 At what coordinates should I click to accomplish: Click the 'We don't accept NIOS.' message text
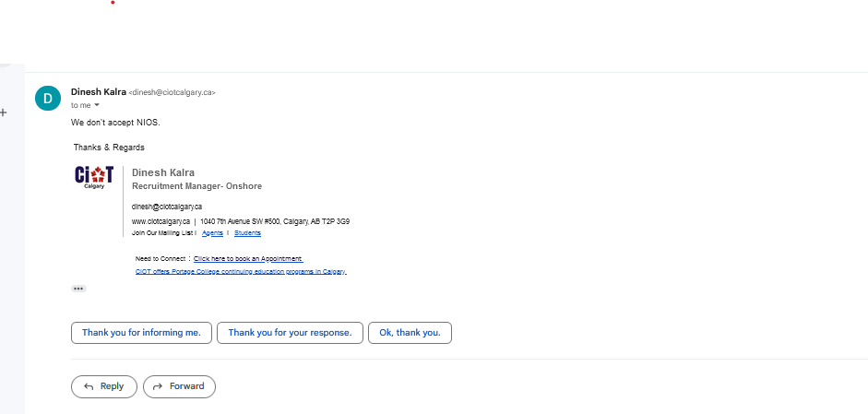(x=115, y=123)
